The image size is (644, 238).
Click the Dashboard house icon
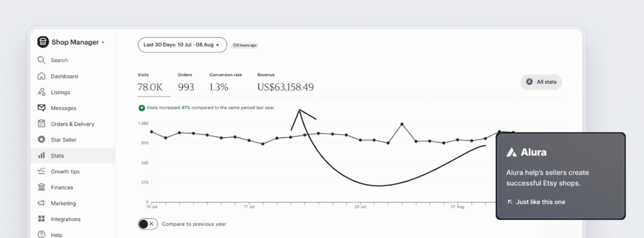(42, 76)
